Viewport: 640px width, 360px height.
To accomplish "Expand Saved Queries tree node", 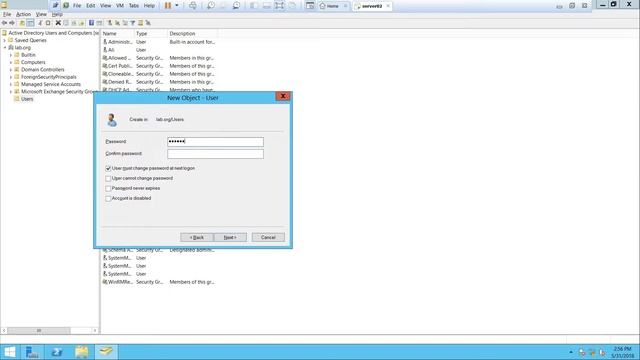I will pos(4,40).
